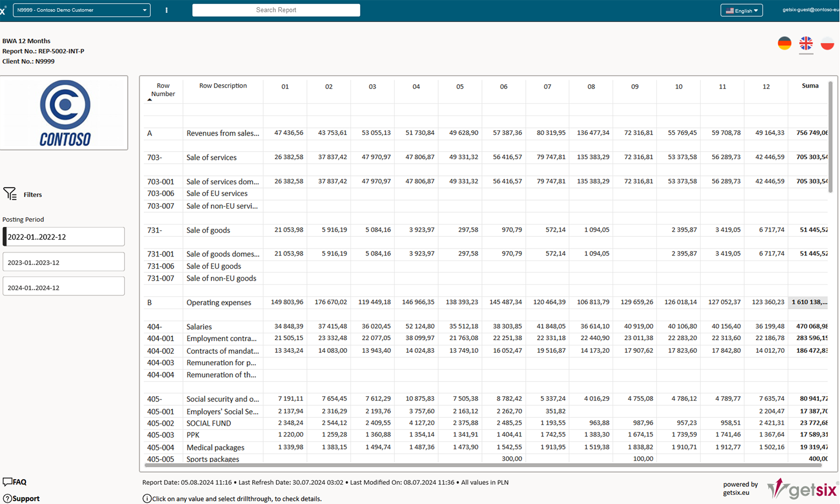Select posting period 2024-01..2024-12
Viewport: 840px width, 504px height.
(x=64, y=287)
